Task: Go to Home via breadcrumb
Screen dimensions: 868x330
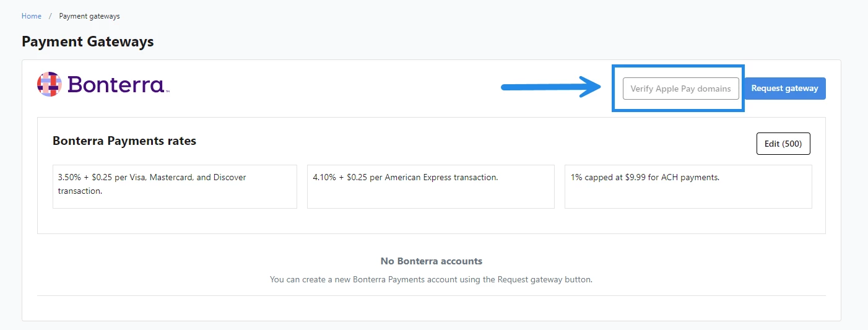Action: (x=32, y=16)
